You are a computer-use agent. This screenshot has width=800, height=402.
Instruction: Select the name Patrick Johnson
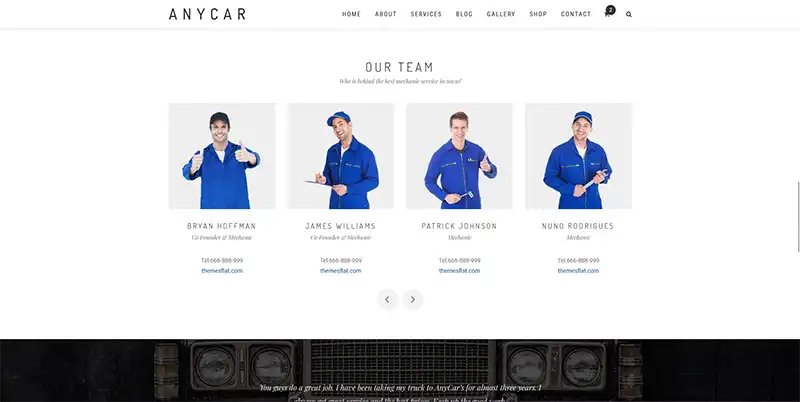[459, 226]
